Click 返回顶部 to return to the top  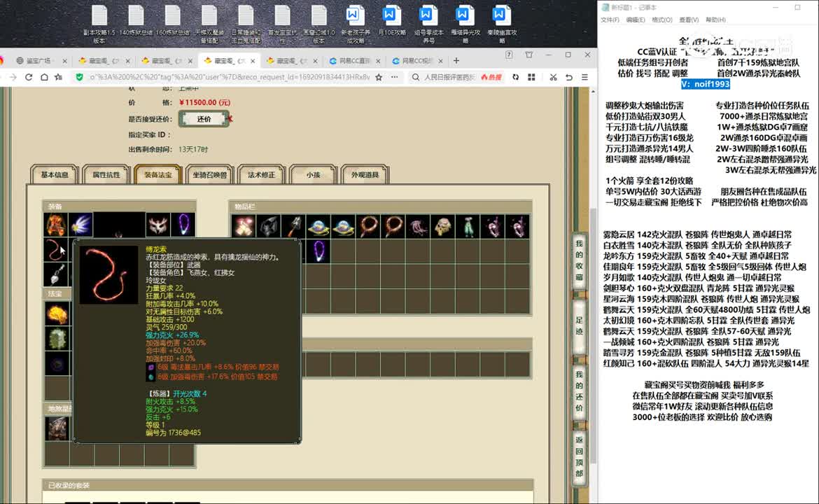pos(580,456)
